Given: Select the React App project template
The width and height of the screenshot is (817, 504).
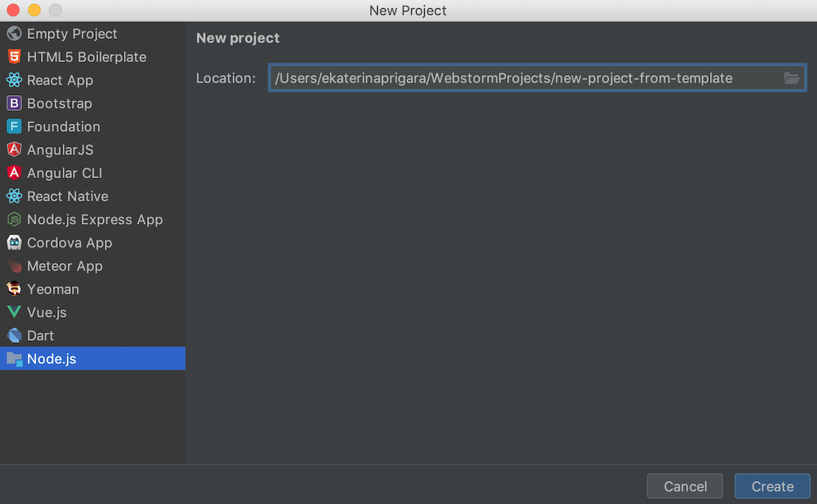Looking at the screenshot, I should coord(58,80).
